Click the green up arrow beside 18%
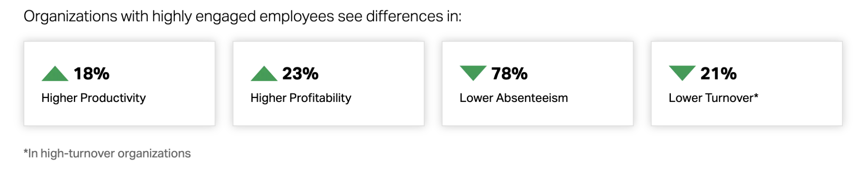 tap(55, 75)
